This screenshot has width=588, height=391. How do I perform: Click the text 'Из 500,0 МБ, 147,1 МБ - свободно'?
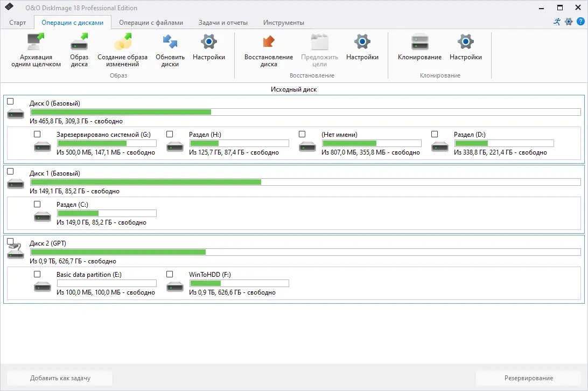[106, 152]
